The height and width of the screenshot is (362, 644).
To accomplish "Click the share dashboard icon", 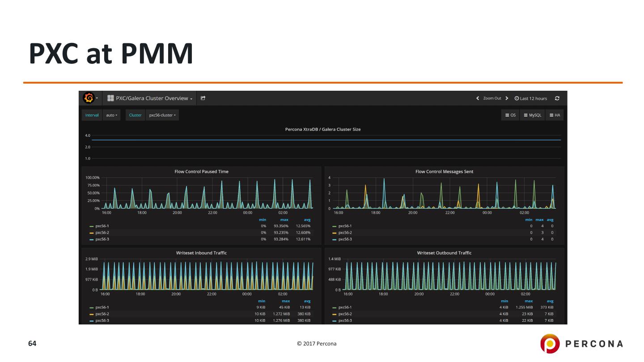I will 203,98.
